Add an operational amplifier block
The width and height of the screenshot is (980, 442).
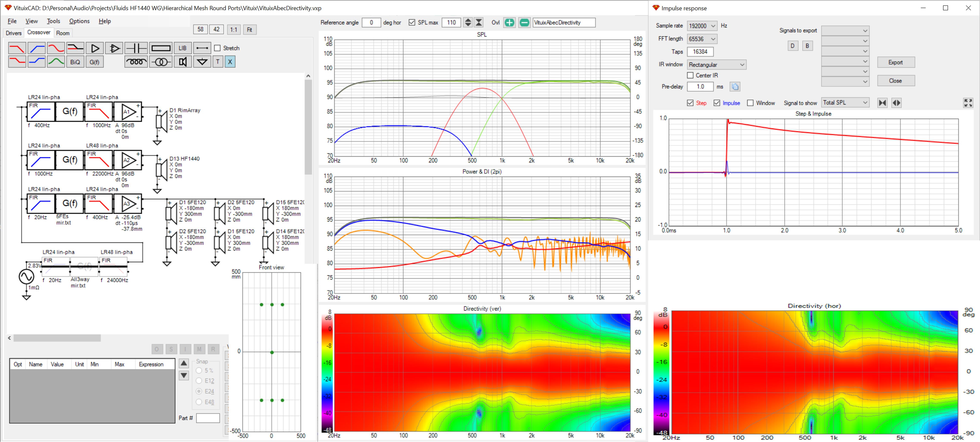114,48
